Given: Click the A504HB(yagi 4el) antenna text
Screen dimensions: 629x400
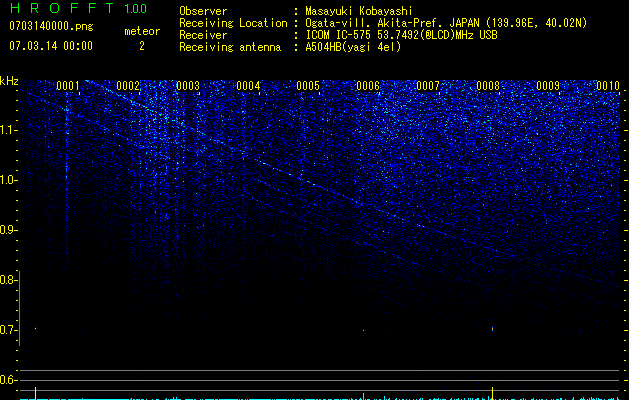Looking at the screenshot, I should pos(353,47).
